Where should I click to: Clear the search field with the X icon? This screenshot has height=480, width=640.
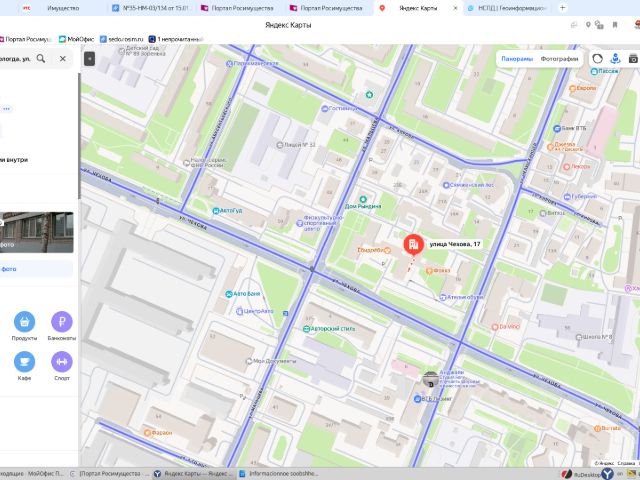pos(62,59)
